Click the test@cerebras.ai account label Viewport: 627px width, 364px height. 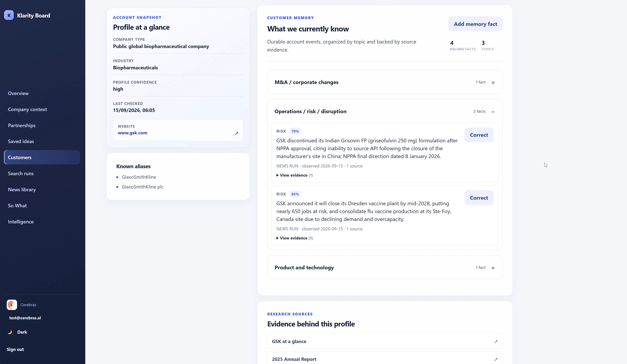(25, 318)
